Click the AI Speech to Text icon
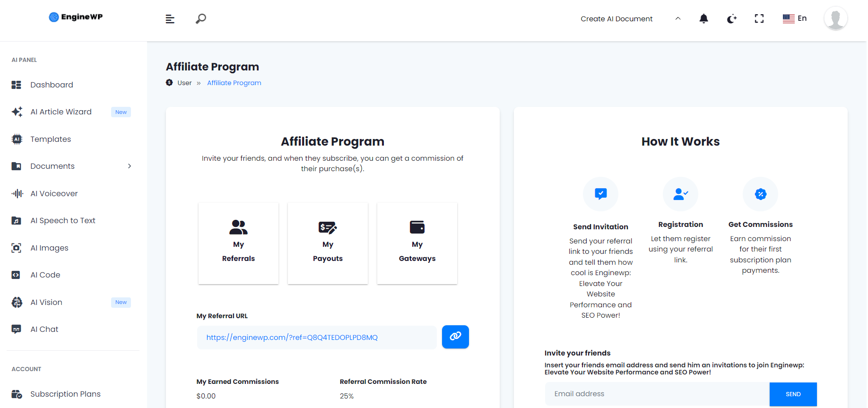868x408 pixels. pos(17,220)
